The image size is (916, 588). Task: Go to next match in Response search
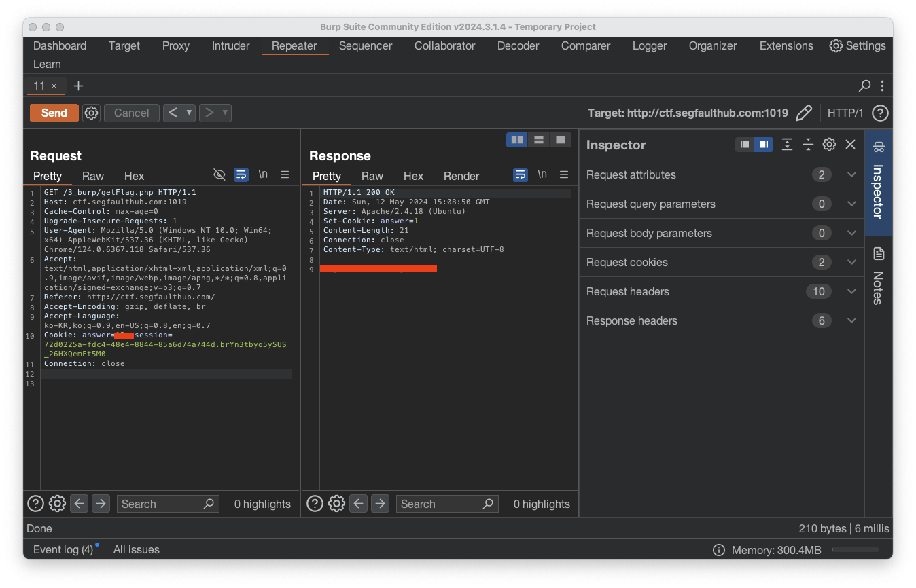(380, 504)
